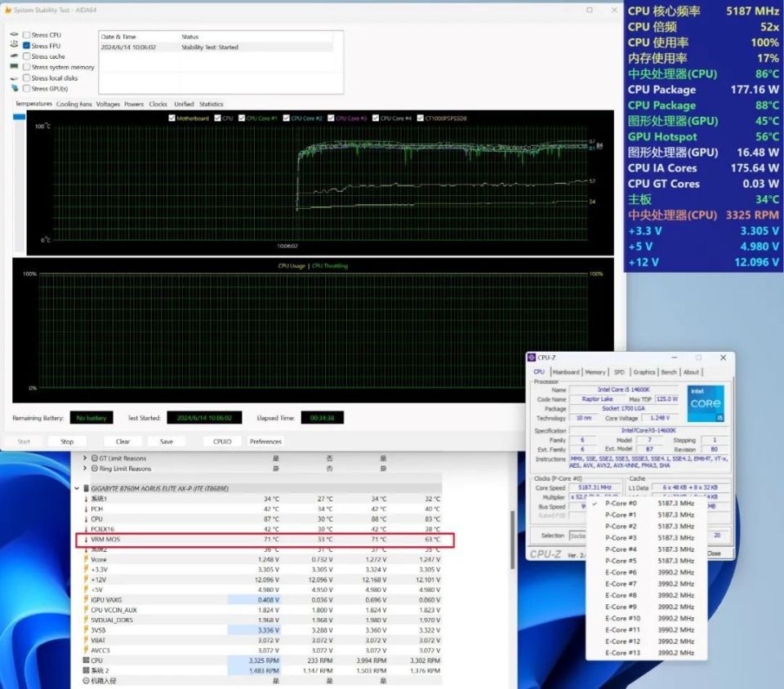Click the HWiNFO sensor list vertical scrollbar

512,540
